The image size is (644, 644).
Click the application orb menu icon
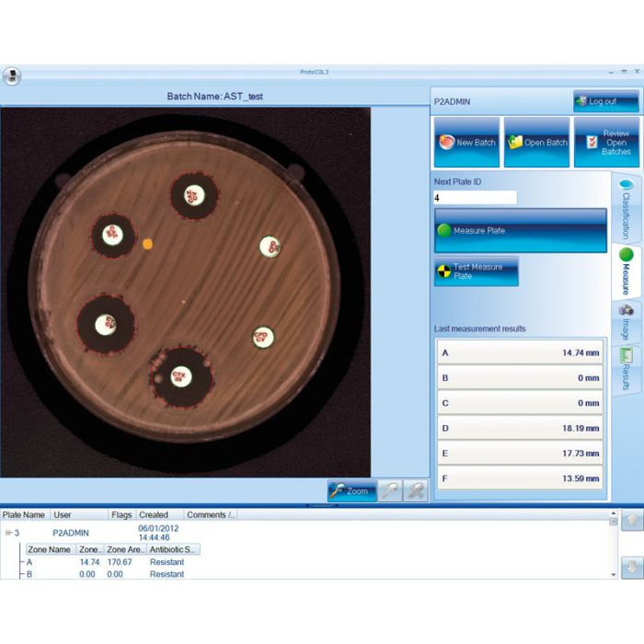point(12,76)
